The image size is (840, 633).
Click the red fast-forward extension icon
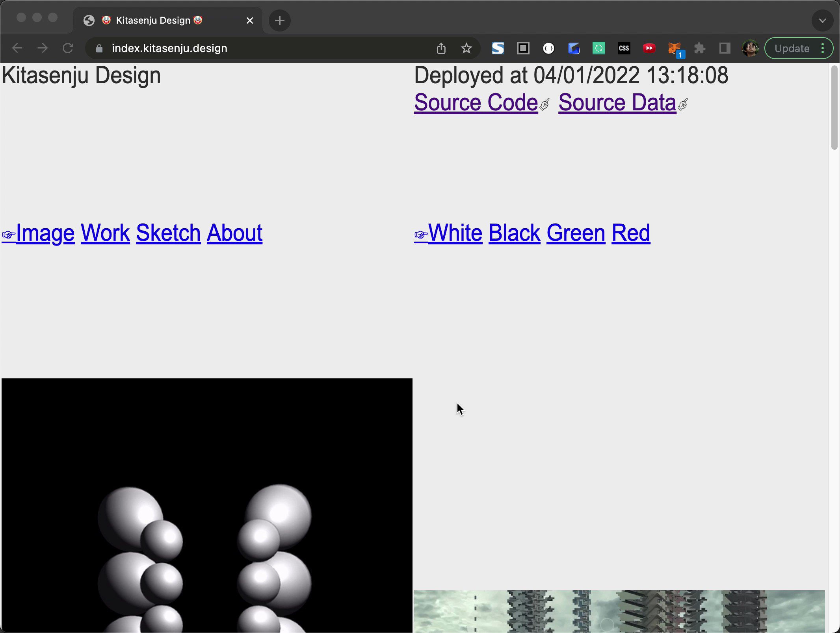point(649,48)
